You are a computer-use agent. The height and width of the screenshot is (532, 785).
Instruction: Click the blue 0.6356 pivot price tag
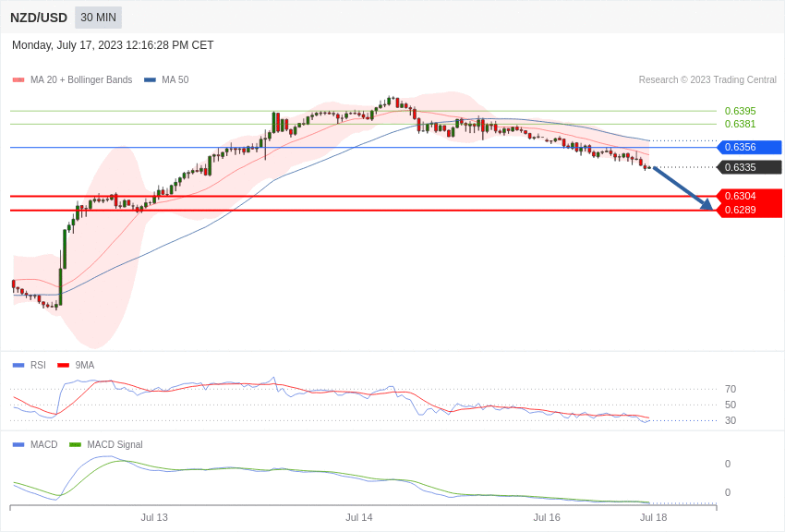pos(749,147)
